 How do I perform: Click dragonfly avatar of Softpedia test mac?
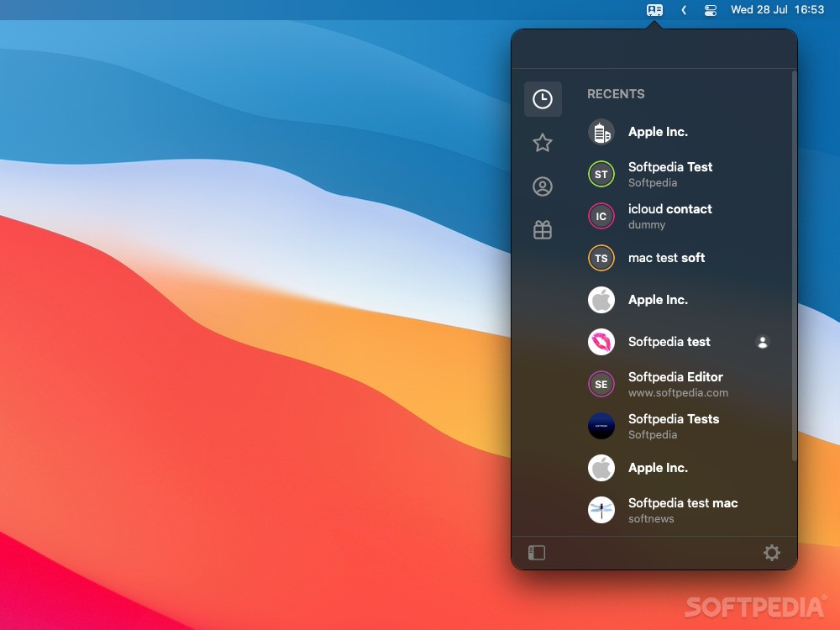tap(601, 510)
